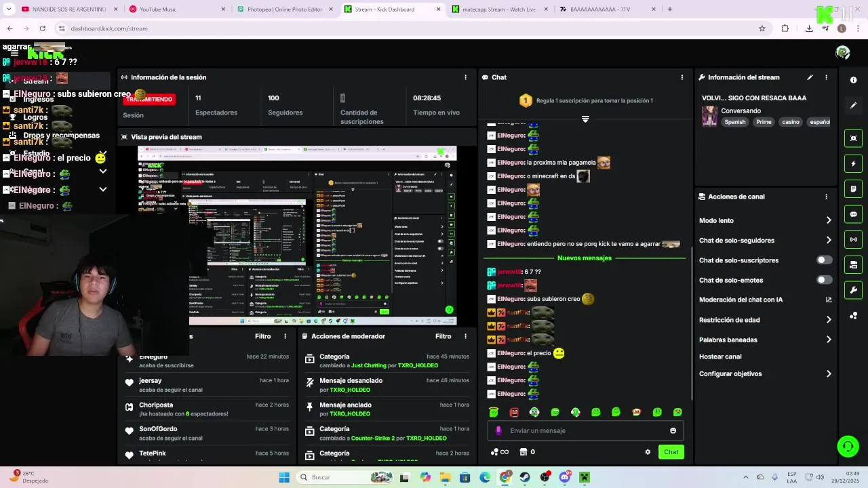
Task: Toggle the camera panel icon in sidebar
Action: pyautogui.click(x=853, y=264)
